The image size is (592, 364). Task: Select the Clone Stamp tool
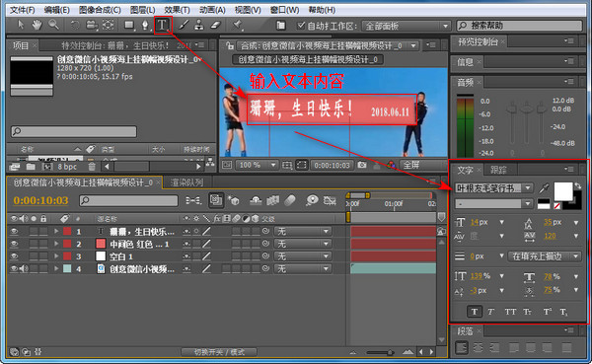point(199,25)
